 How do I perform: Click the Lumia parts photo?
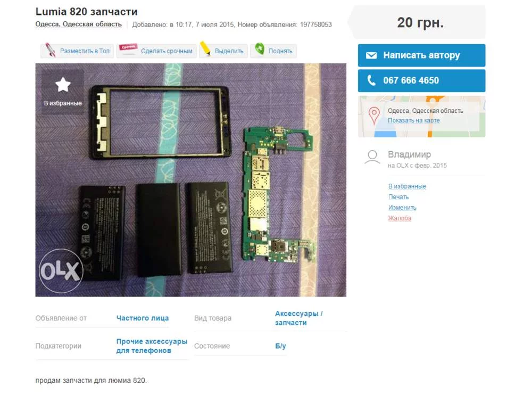190,180
